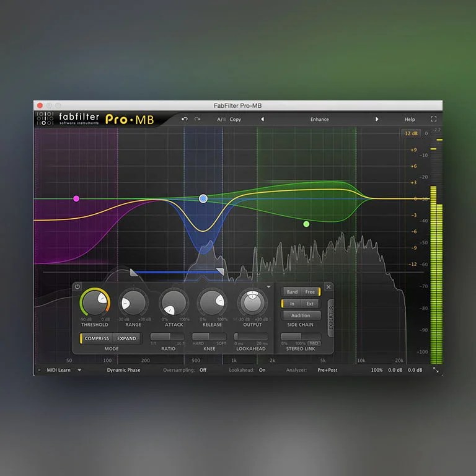Adjust the band Lookahead slider
This screenshot has width=476, height=476.
tap(251, 337)
